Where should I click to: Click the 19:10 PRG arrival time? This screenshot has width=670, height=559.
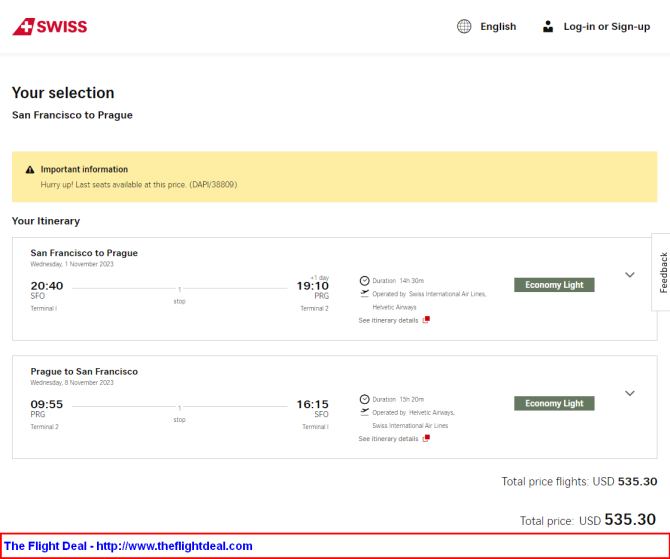313,286
